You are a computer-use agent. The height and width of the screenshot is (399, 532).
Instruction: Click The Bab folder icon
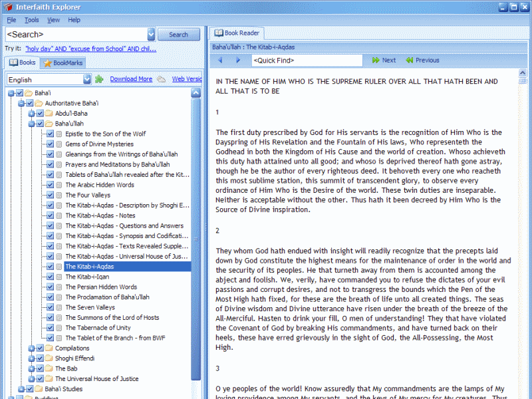[x=49, y=368]
